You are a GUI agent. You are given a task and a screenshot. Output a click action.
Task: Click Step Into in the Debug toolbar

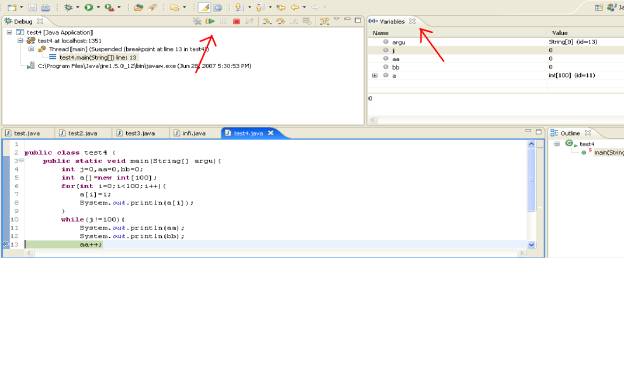point(267,21)
